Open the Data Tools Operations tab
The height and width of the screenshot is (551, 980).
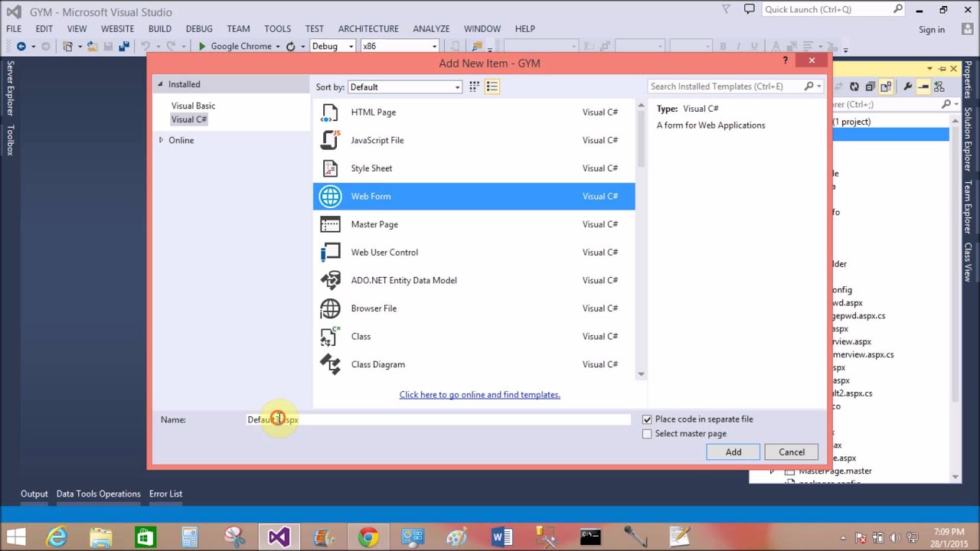pyautogui.click(x=98, y=494)
